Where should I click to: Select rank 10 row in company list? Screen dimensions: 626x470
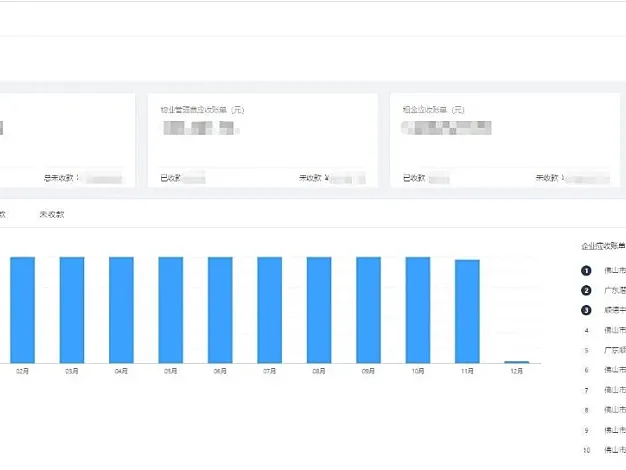tap(605, 450)
